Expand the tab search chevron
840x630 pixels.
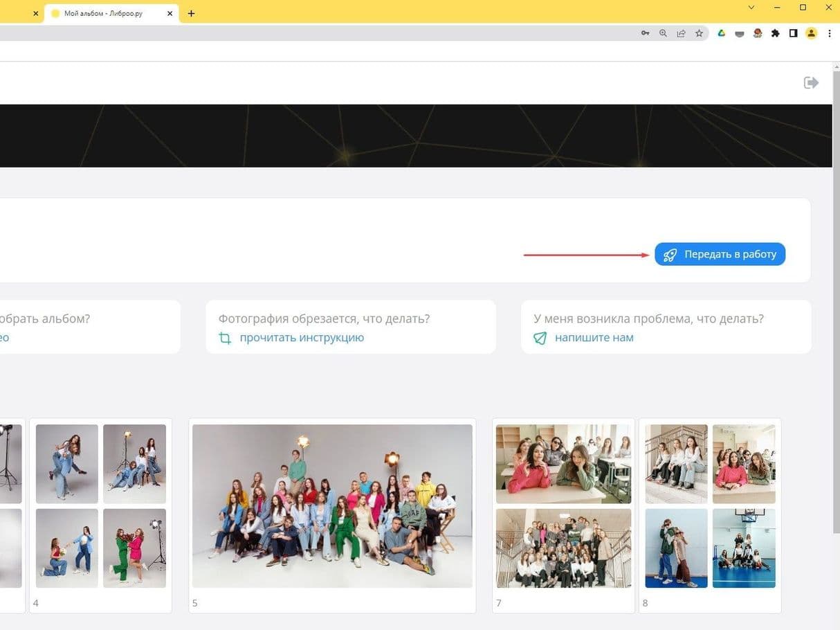coord(751,8)
